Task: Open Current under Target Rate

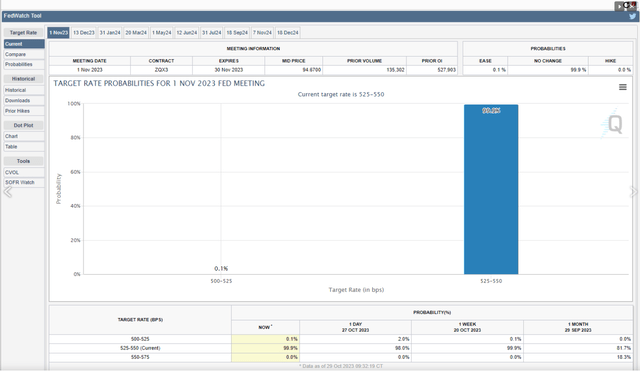Action: click(24, 44)
